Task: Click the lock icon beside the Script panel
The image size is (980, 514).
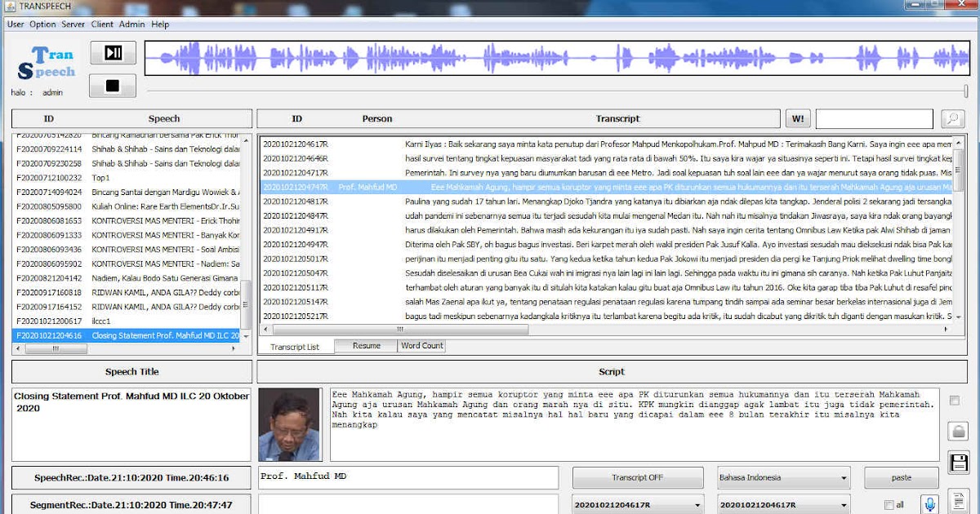Action: (957, 430)
